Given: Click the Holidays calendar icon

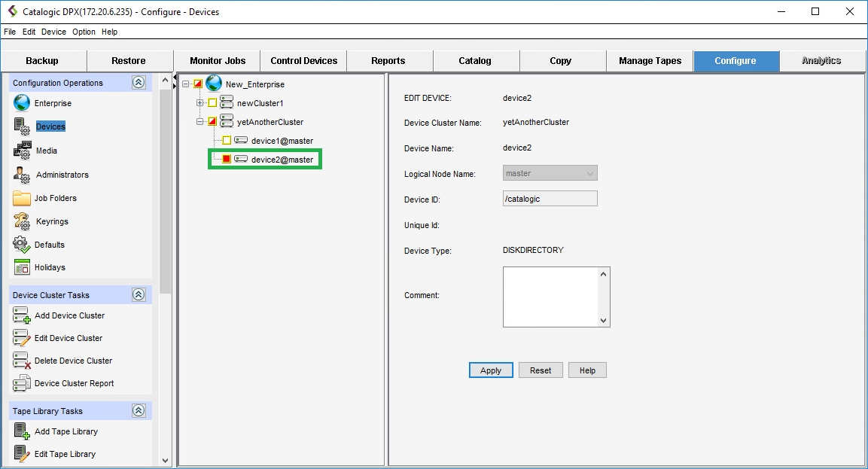Looking at the screenshot, I should point(22,267).
